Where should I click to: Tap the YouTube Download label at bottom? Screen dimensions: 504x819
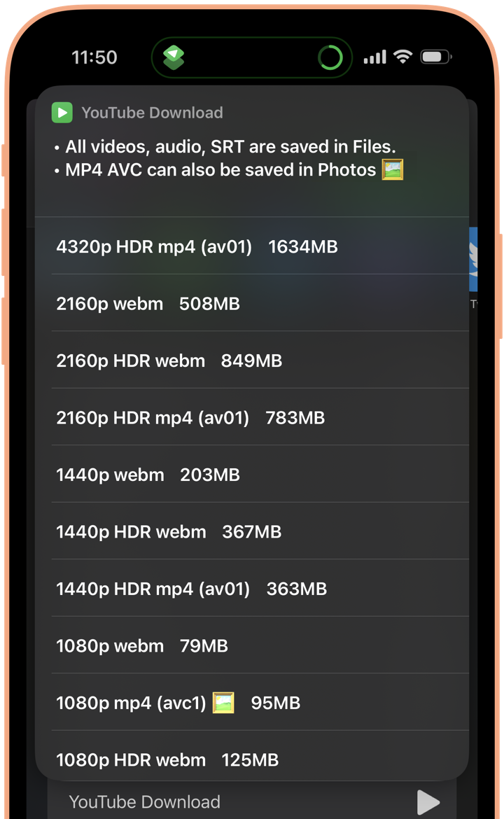[x=145, y=802]
